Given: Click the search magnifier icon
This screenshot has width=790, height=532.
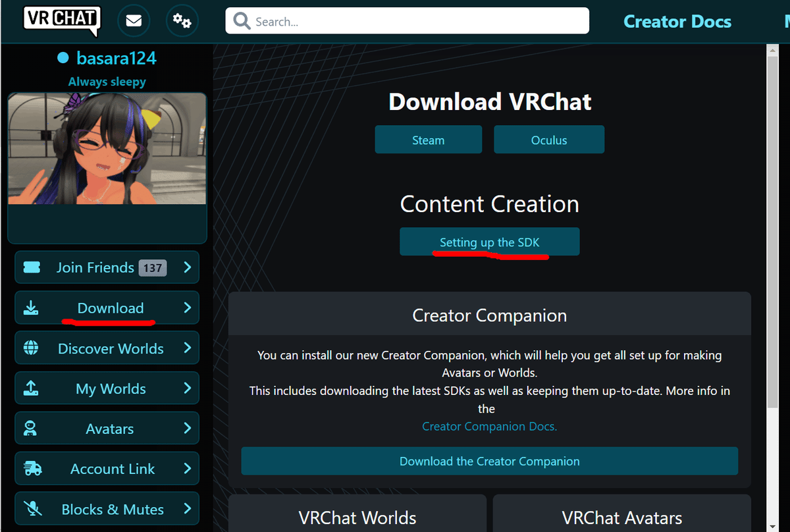Looking at the screenshot, I should coord(241,20).
